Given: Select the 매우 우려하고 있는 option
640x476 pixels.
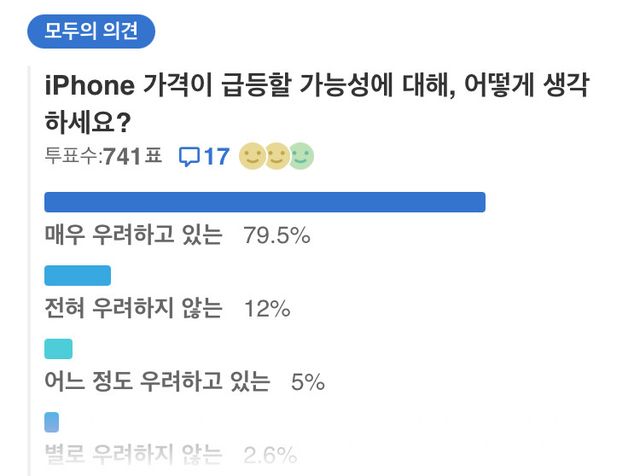Looking at the screenshot, I should coord(133,236).
